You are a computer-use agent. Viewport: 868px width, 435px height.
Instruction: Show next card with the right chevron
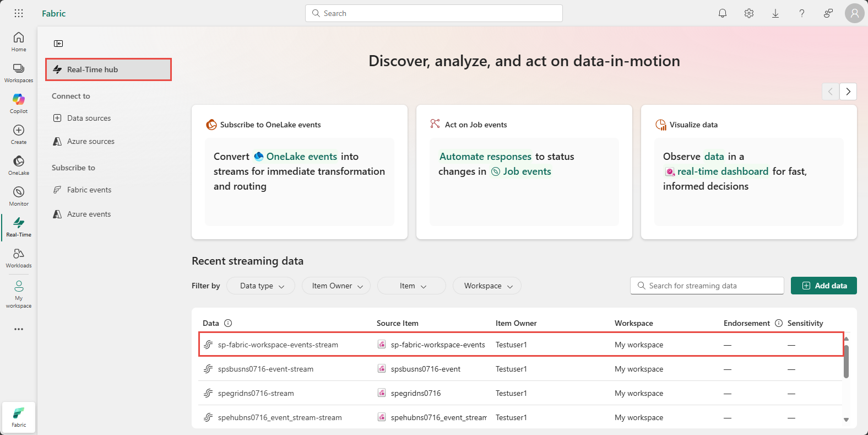pyautogui.click(x=848, y=92)
